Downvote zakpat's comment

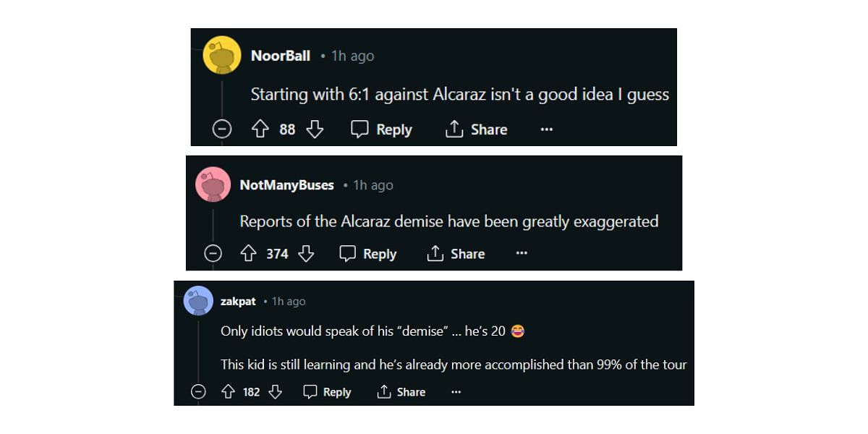[x=275, y=392]
